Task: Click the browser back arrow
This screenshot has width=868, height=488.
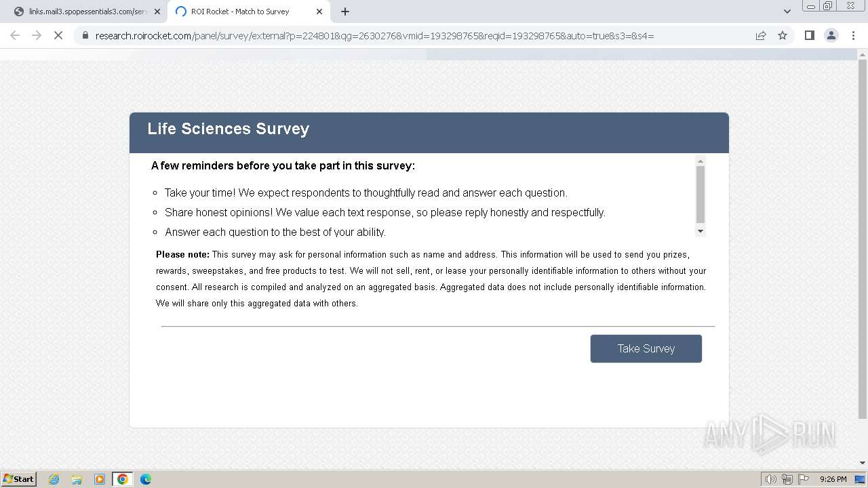Action: [x=15, y=35]
